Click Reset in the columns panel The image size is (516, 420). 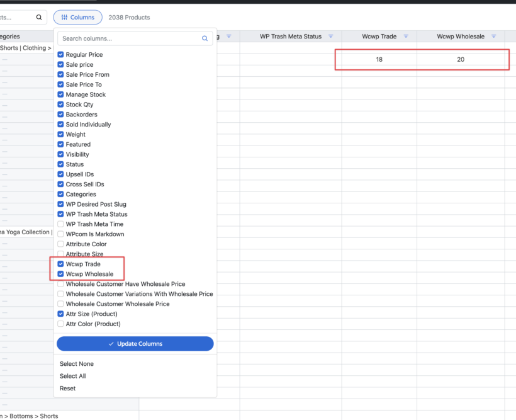pyautogui.click(x=68, y=389)
